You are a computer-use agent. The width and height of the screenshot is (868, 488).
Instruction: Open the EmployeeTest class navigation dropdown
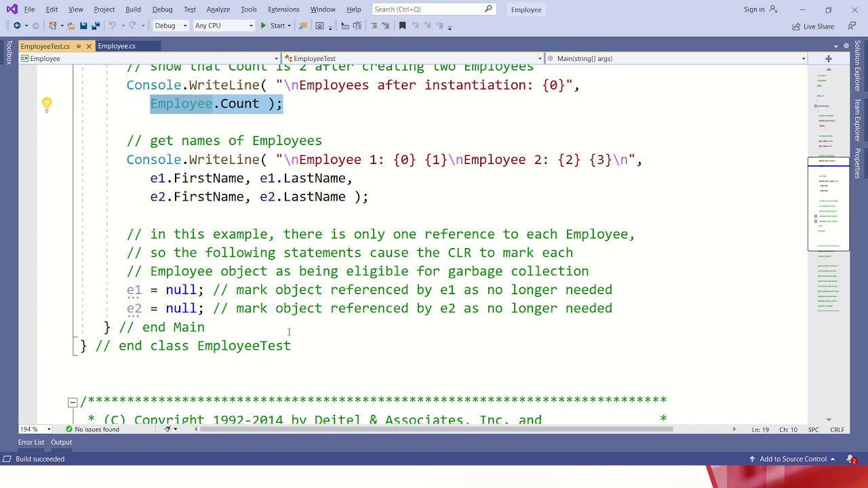(412, 58)
